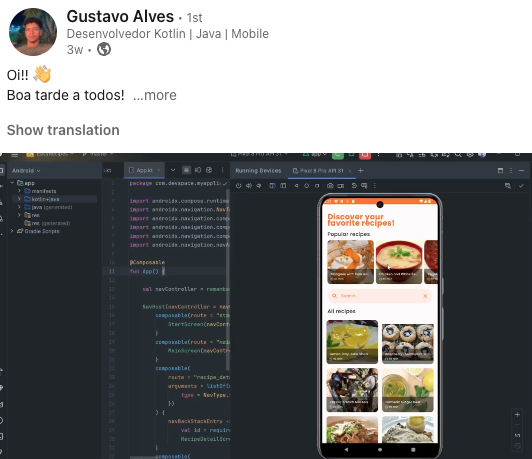Open the editor tabs list chevron
Viewport: 532px width, 459px height.
click(173, 170)
